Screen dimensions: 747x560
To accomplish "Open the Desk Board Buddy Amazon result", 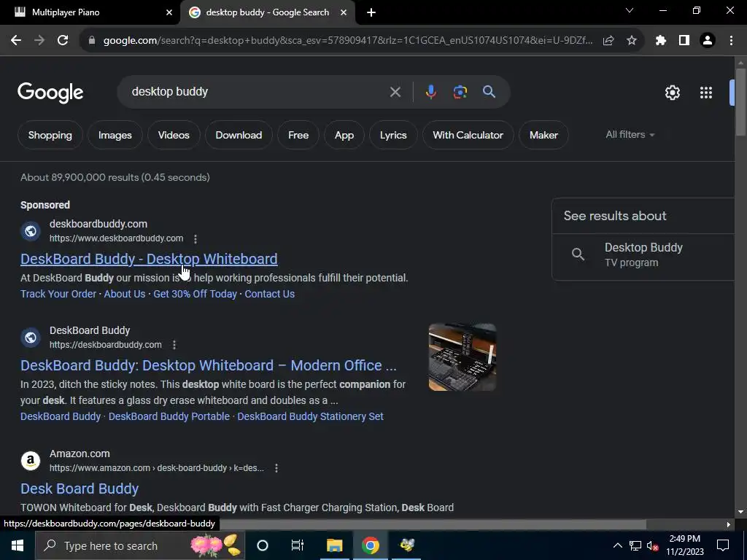I will tap(80, 489).
